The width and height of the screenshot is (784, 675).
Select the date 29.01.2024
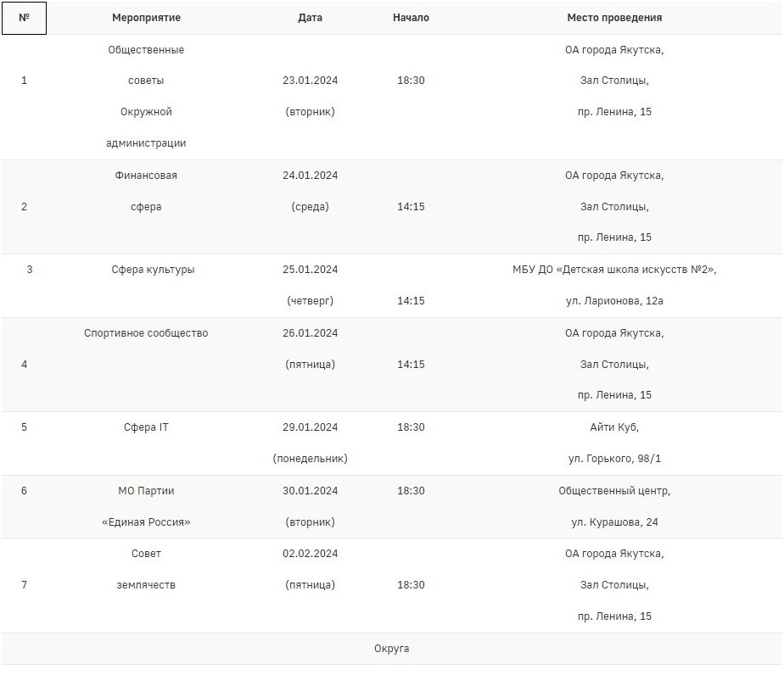pyautogui.click(x=311, y=427)
